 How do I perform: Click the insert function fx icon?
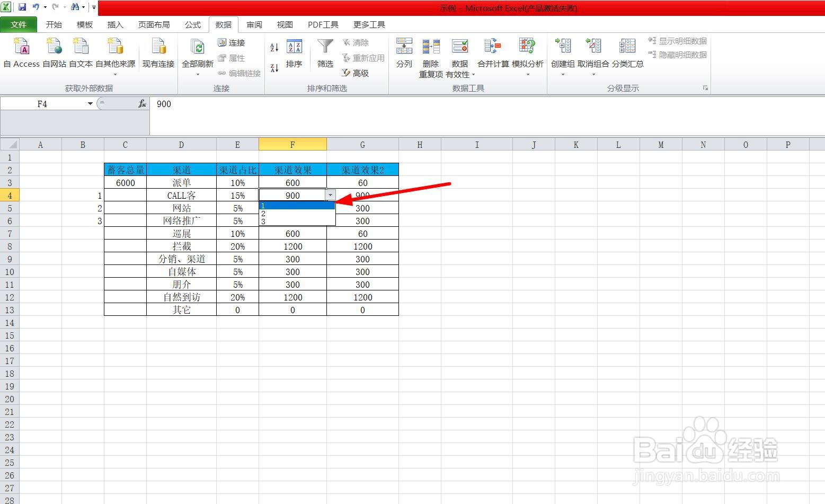tap(142, 104)
